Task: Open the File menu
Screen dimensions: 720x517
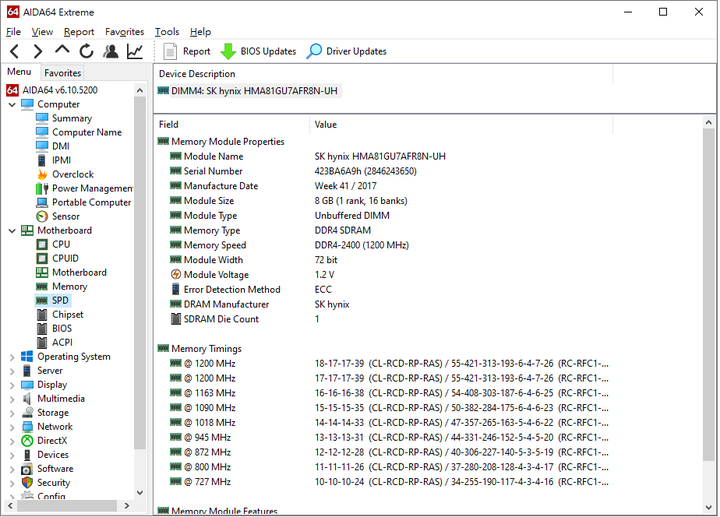Action: (13, 32)
